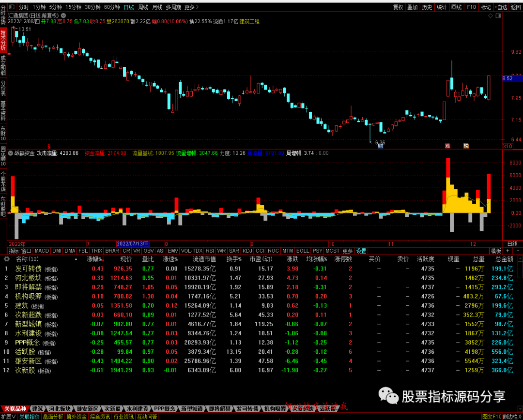This screenshot has width=523, height=420.
Task: Open the 基本资料 sidebar tab
Action: tap(3, 110)
